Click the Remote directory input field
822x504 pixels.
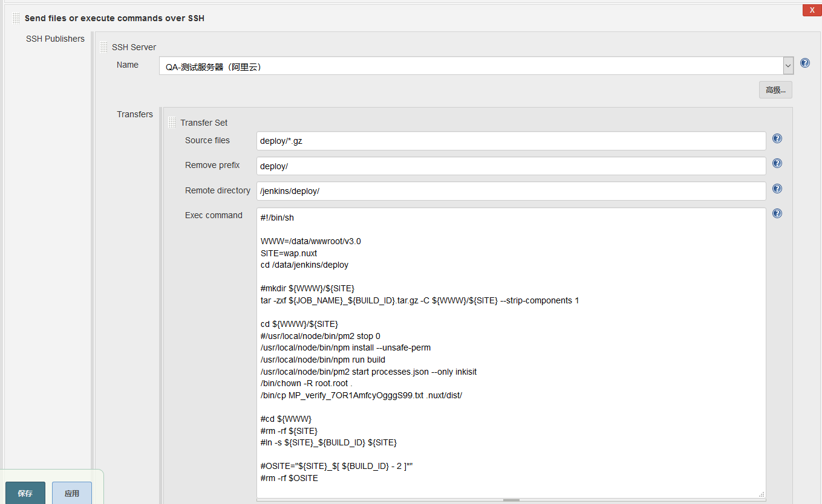tap(511, 191)
